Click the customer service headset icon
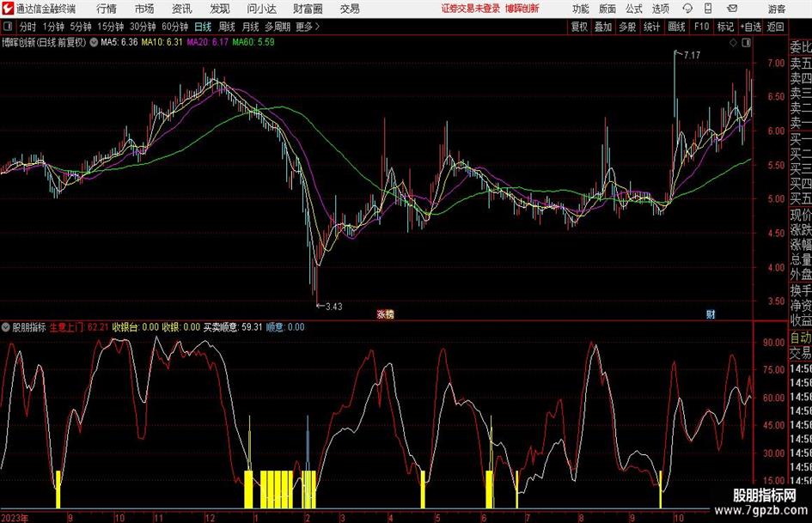The width and height of the screenshot is (812, 523). coord(687,9)
